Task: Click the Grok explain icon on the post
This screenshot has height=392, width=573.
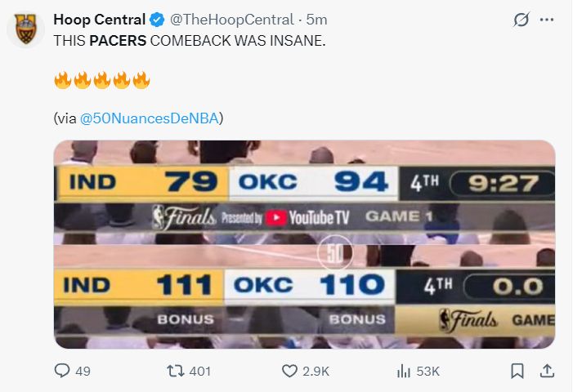Action: pyautogui.click(x=521, y=20)
